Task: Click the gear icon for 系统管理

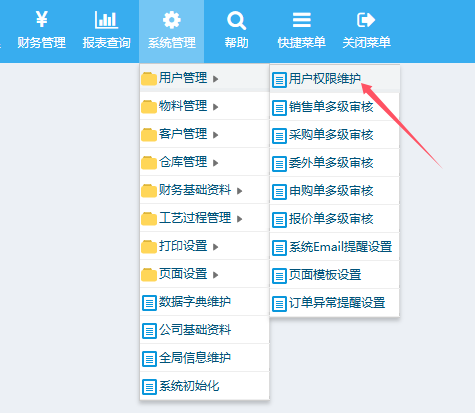Action: point(172,20)
